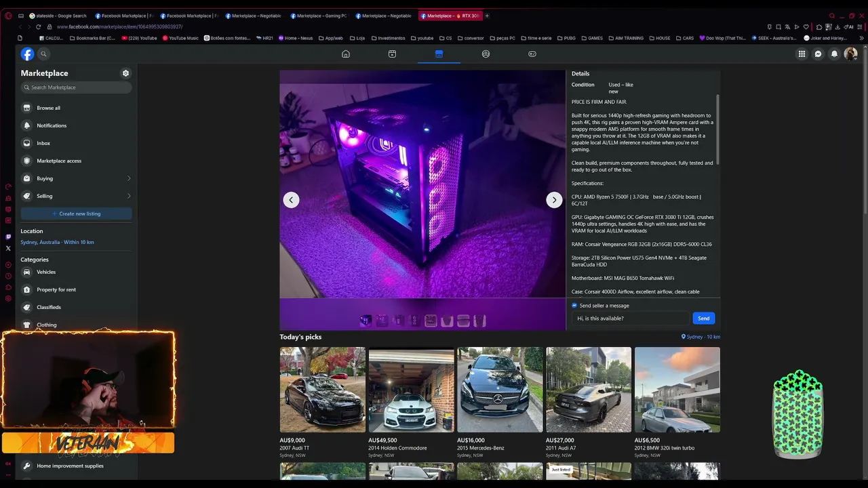Change location 'Sydney, Australia · Within 10 km'

57,242
